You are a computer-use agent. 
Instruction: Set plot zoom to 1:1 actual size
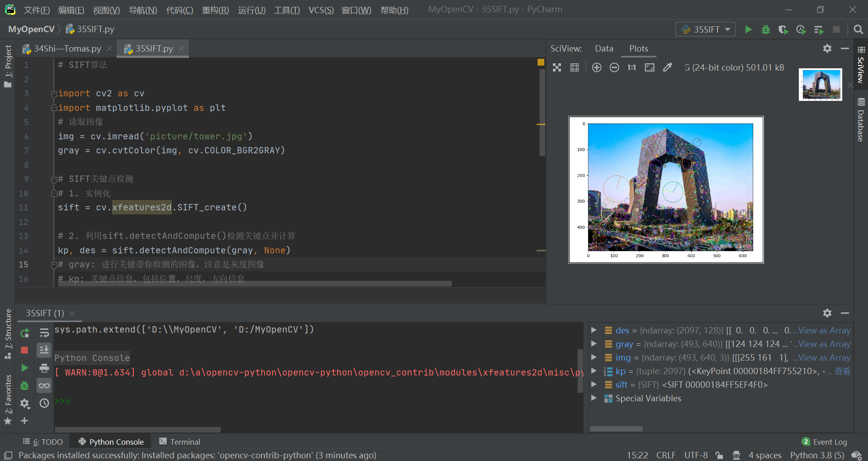[x=631, y=67]
